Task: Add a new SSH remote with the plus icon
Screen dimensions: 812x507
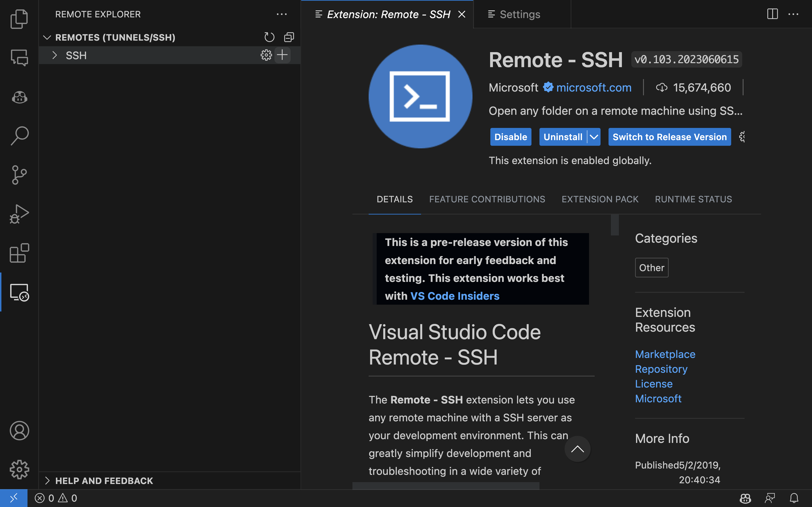Action: 282,55
